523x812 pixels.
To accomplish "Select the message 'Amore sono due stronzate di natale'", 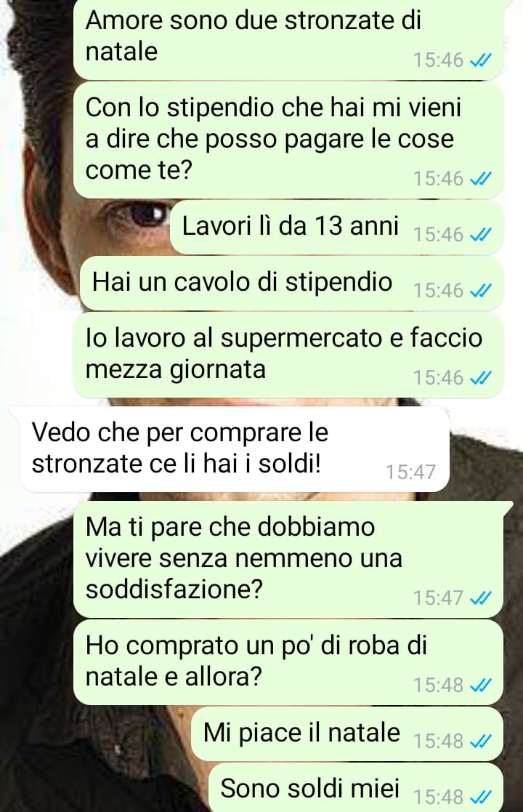I will coord(288,39).
